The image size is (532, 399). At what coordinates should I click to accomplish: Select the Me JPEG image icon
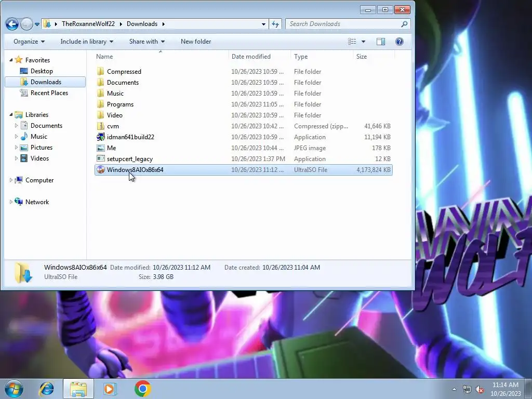point(100,148)
